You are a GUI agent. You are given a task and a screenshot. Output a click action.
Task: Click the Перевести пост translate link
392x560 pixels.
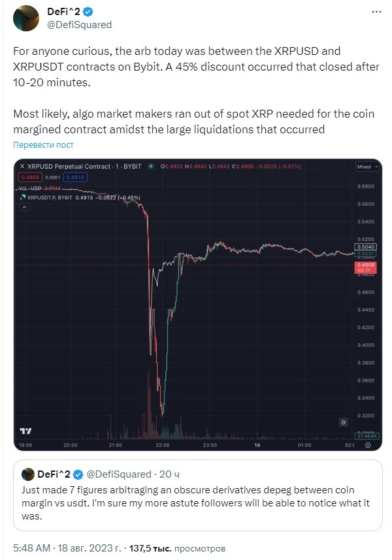tap(43, 145)
